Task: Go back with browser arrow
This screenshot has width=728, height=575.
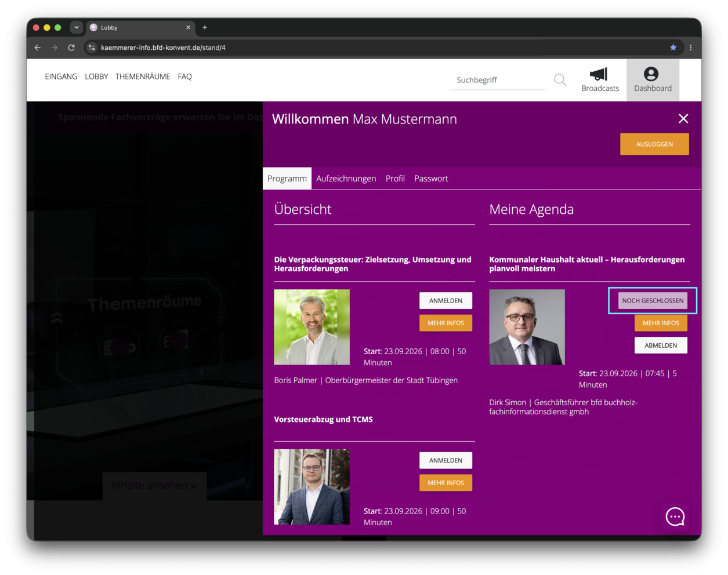Action: pyautogui.click(x=38, y=48)
